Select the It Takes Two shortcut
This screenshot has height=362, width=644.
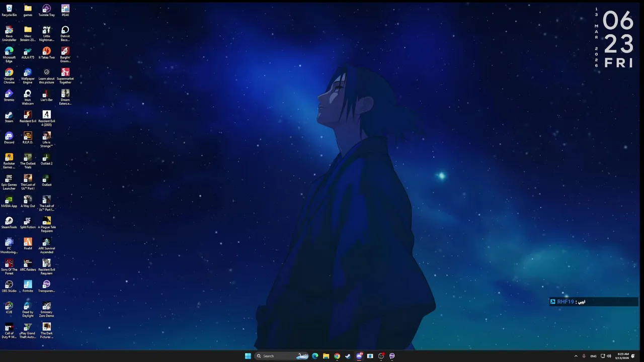[46, 53]
